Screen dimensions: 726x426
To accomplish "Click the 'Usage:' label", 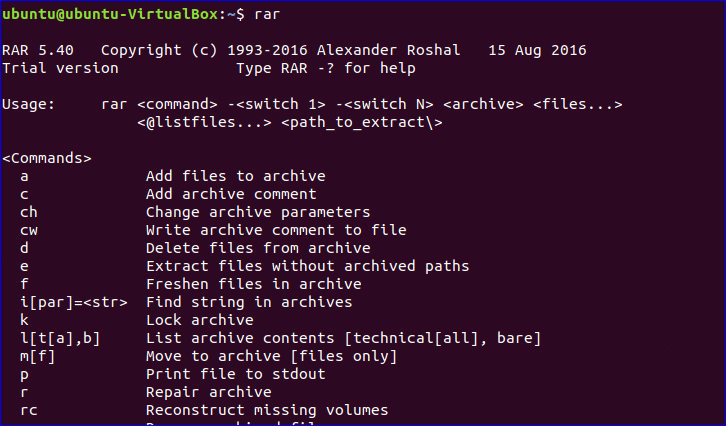I will coord(29,105).
